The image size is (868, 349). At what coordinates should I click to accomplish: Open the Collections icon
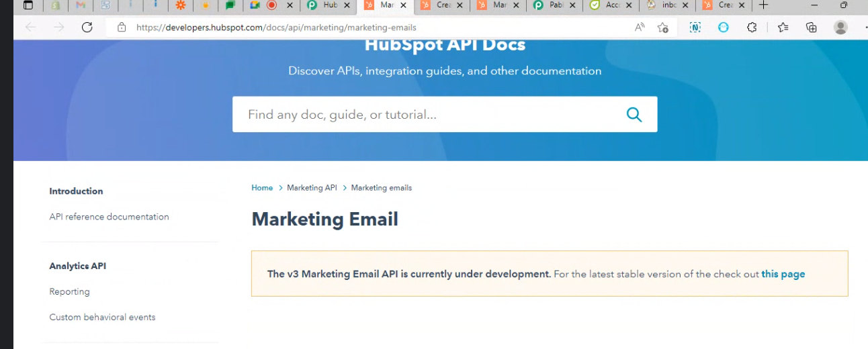812,28
